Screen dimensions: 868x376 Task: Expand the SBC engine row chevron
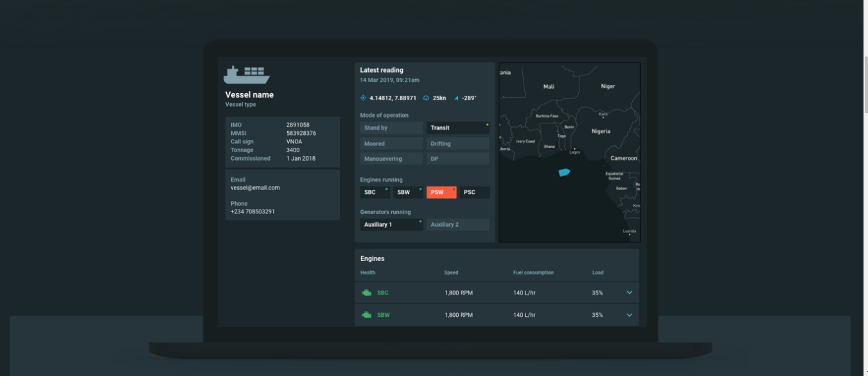click(629, 293)
